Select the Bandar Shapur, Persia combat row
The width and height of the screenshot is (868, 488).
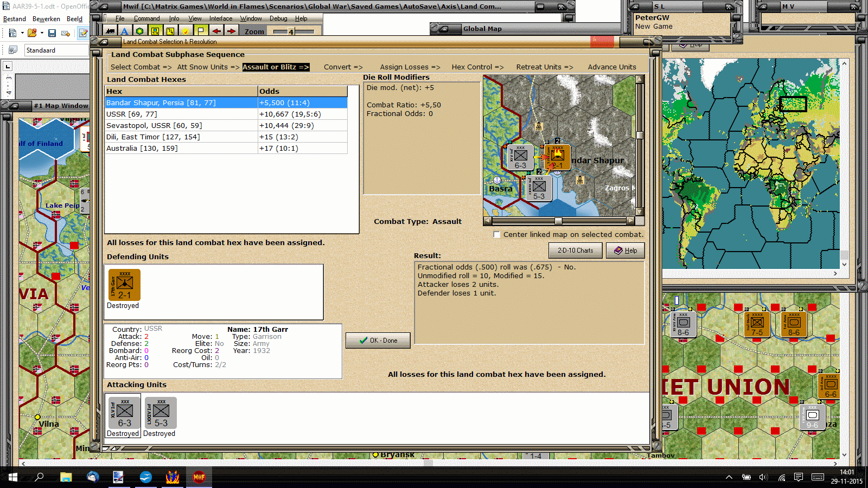point(226,103)
